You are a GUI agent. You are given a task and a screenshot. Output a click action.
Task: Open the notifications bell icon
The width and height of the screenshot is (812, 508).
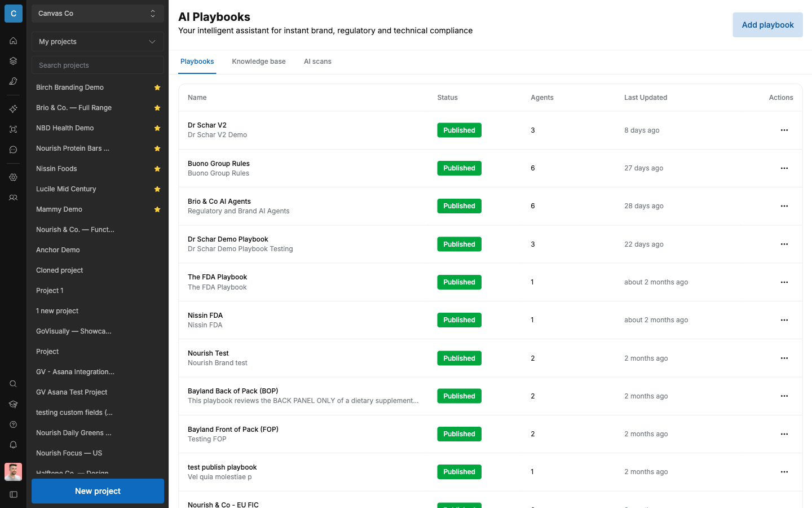pyautogui.click(x=13, y=445)
